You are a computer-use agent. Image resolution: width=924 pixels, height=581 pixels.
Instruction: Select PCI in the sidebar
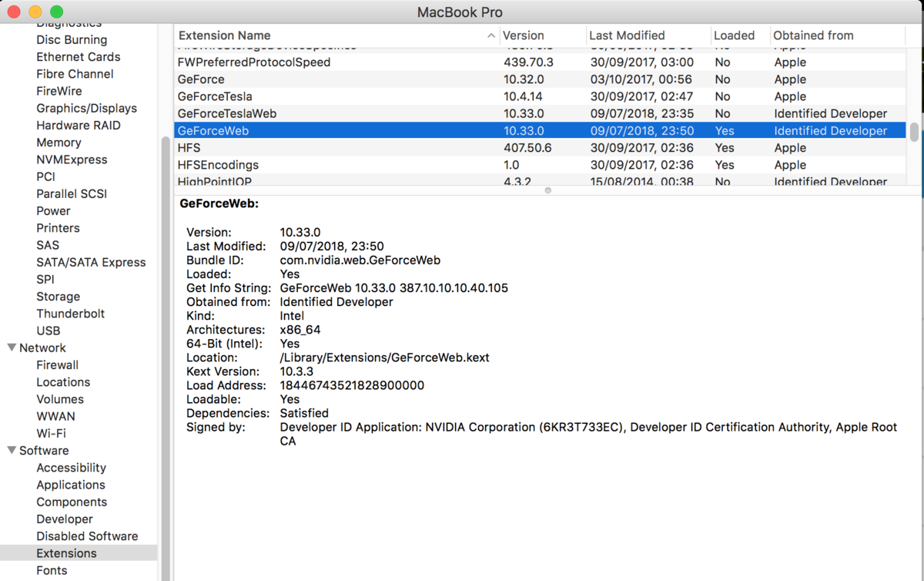[x=45, y=176]
